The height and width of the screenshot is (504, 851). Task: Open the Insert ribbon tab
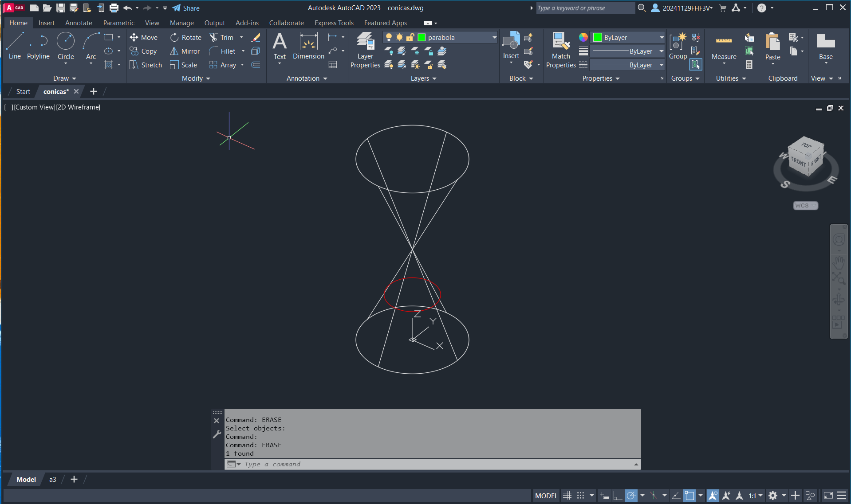[47, 23]
